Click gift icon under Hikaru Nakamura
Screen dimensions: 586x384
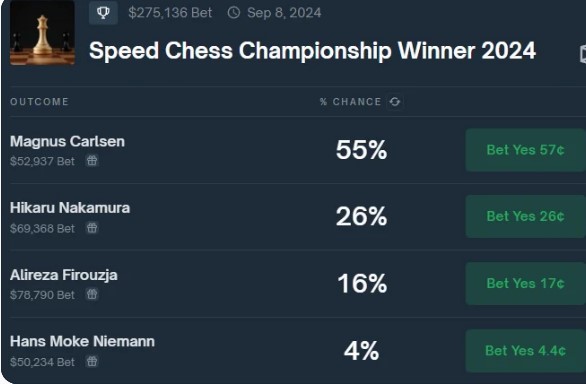pos(92,228)
